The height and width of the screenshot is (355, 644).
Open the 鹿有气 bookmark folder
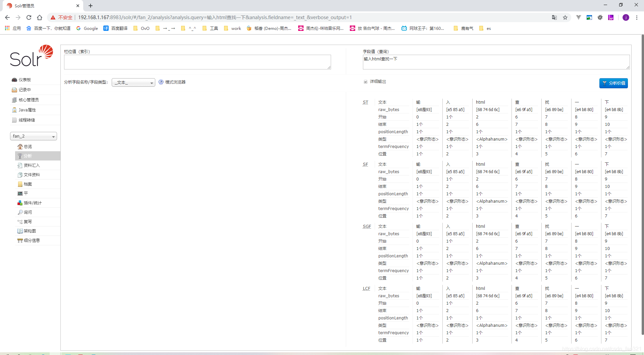pyautogui.click(x=464, y=29)
